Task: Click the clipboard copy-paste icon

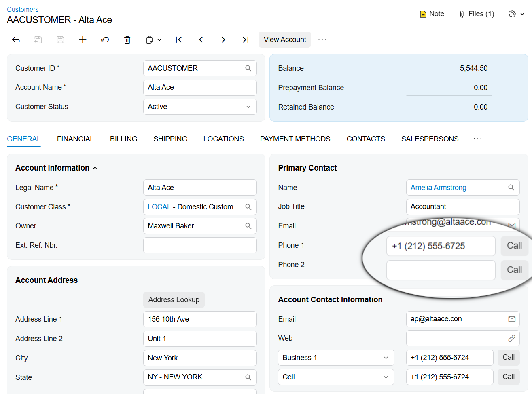Action: point(149,40)
